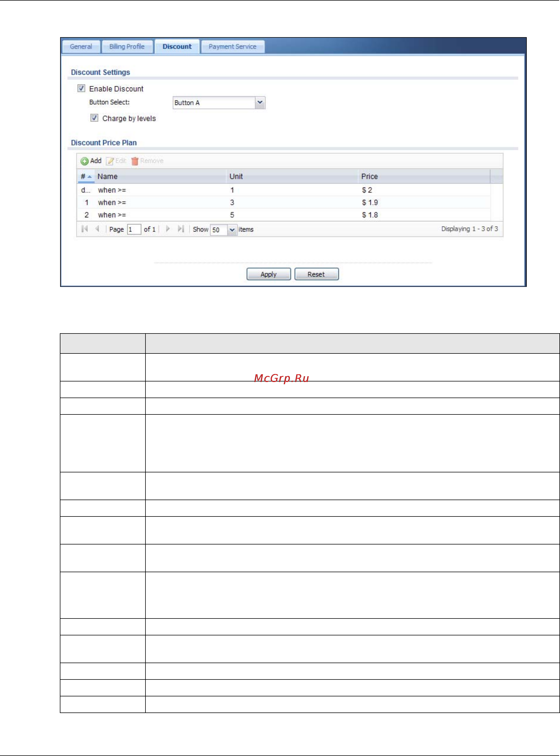Click the Apply button
Viewport: 560px width, 756px height.
coord(269,274)
